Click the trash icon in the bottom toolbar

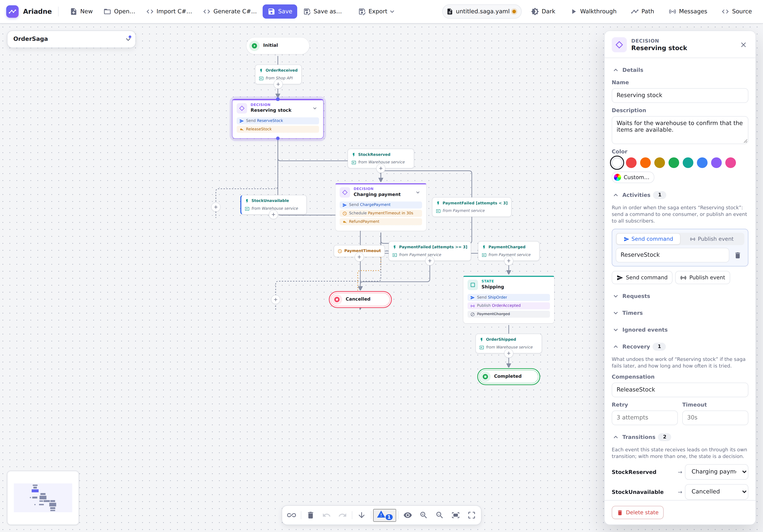click(310, 515)
